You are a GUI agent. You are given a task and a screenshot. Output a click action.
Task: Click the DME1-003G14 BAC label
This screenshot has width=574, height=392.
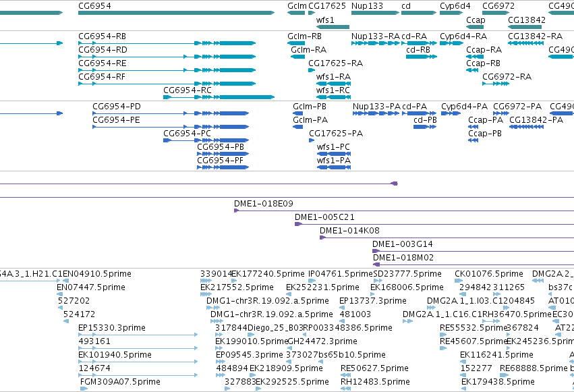coord(403,244)
